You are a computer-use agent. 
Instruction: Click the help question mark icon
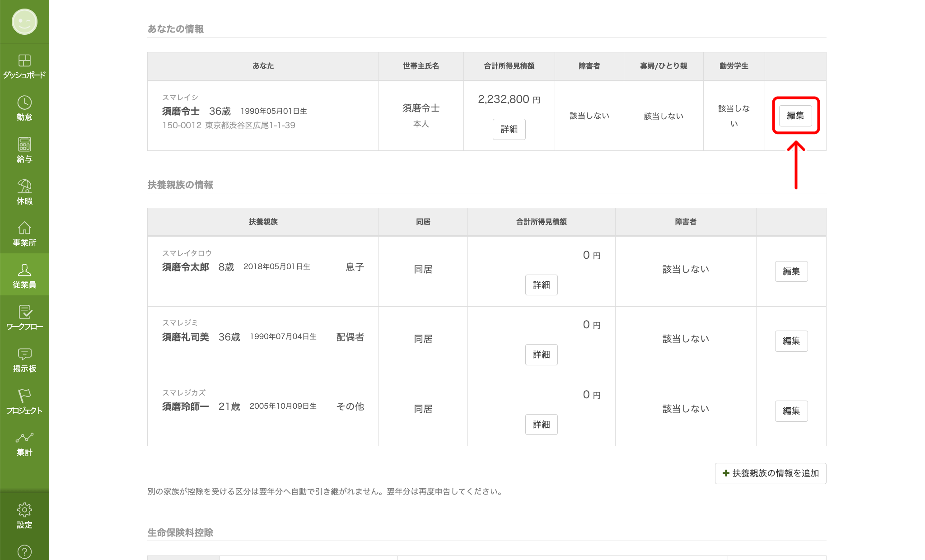point(24,551)
